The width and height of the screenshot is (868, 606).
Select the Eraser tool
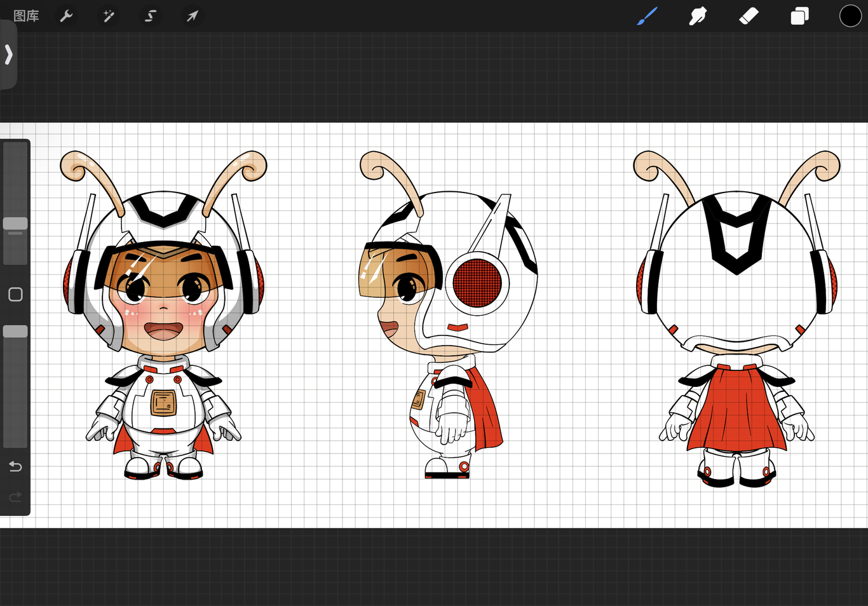point(749,16)
